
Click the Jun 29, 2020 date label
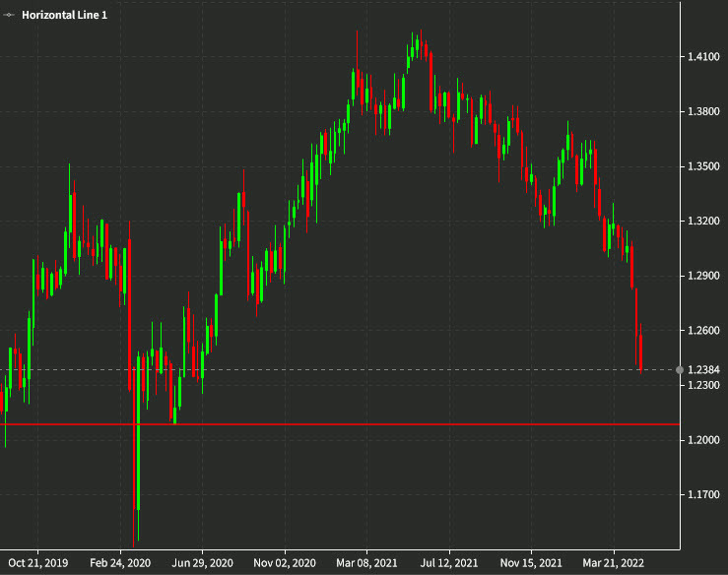tap(202, 563)
